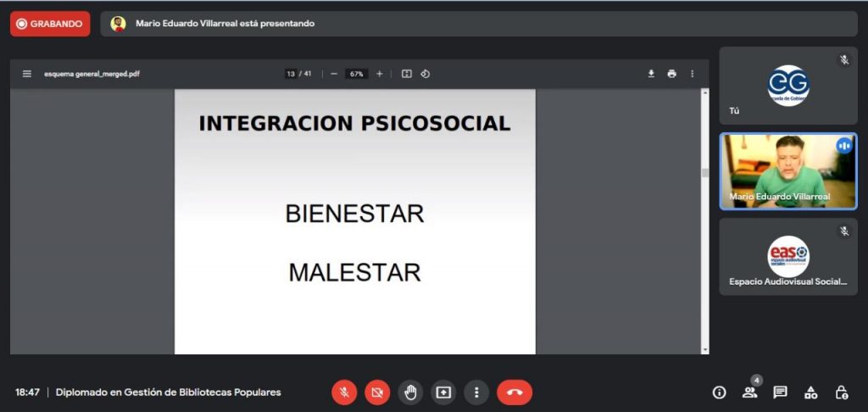The width and height of the screenshot is (868, 412).
Task: Leave the call with red button
Action: pyautogui.click(x=514, y=392)
